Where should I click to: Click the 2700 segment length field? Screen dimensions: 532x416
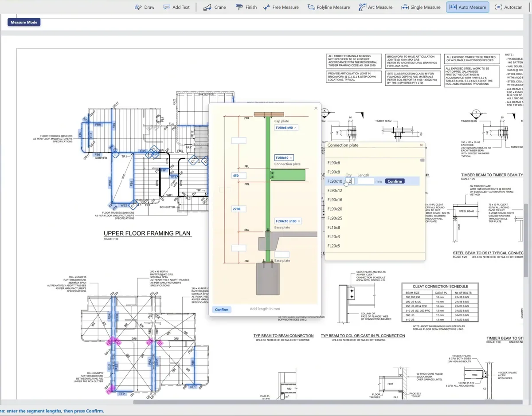239,209
